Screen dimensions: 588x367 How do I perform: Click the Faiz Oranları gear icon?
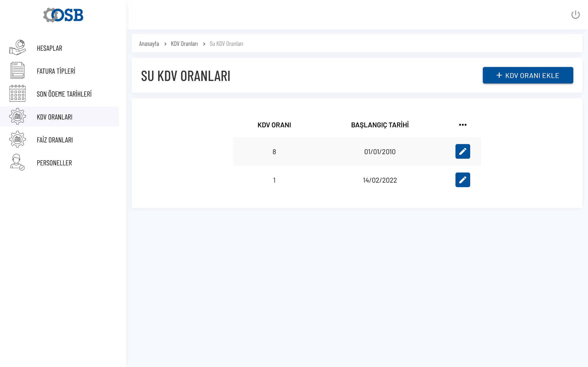[17, 139]
